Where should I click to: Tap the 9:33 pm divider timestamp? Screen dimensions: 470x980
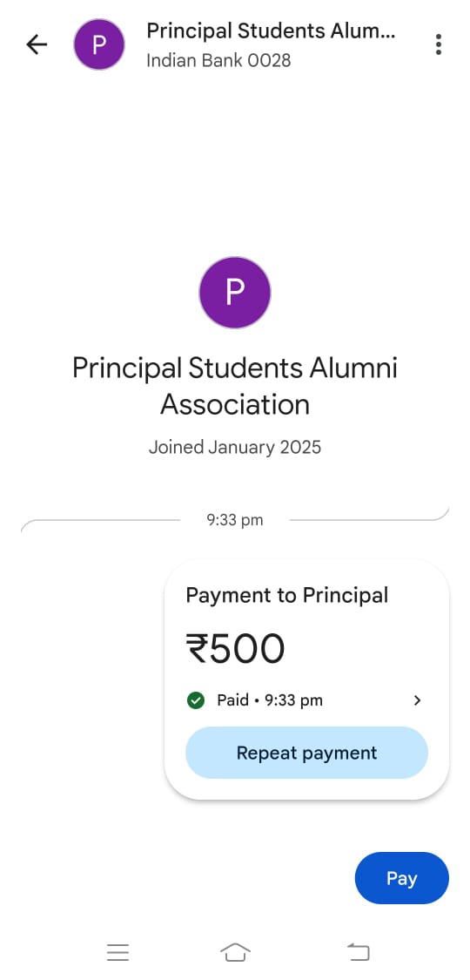click(x=235, y=520)
